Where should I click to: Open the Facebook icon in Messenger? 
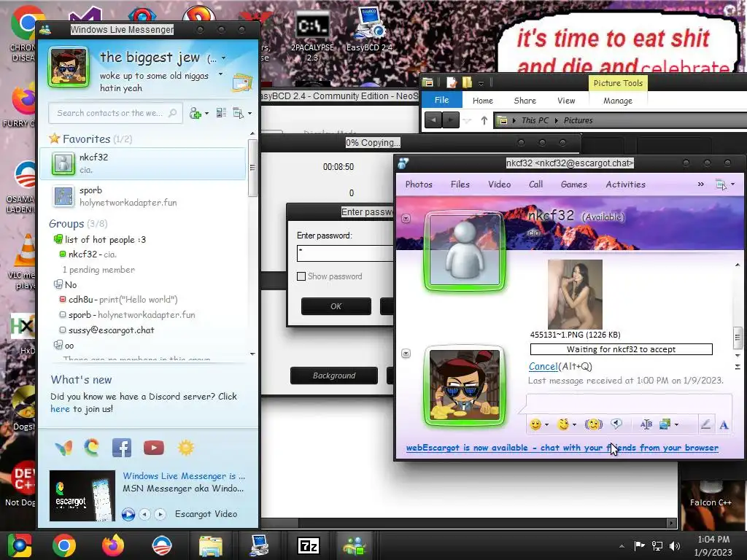coord(122,448)
